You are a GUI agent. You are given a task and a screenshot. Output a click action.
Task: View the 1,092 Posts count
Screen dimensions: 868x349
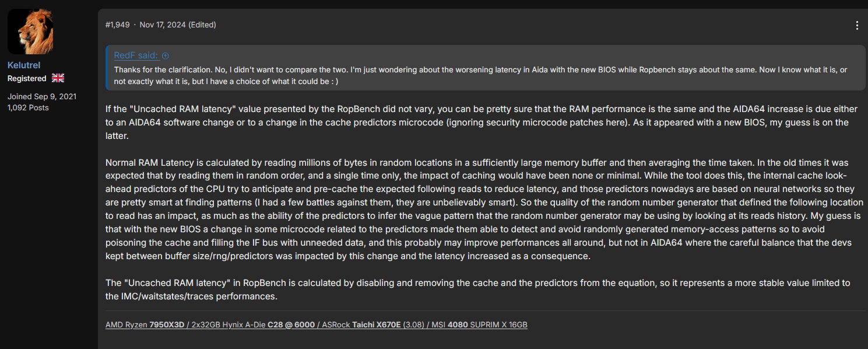(28, 108)
